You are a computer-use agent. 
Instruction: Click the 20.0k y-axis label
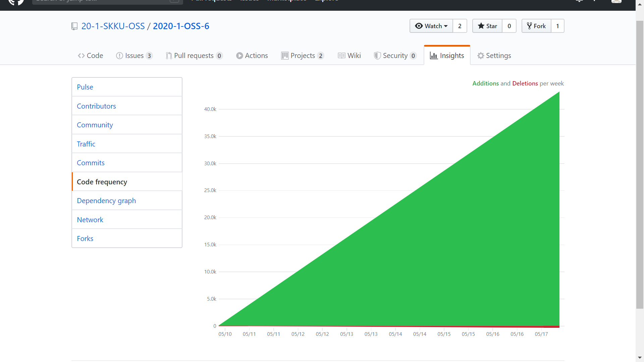pos(210,218)
